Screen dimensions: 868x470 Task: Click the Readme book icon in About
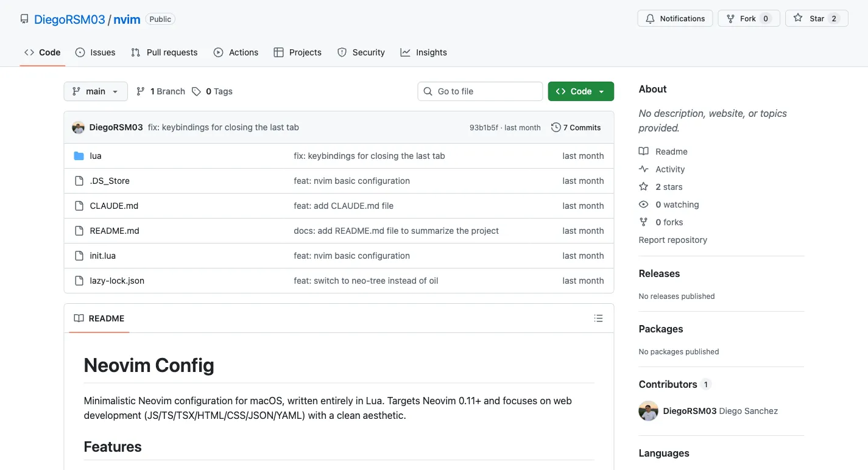click(x=643, y=152)
